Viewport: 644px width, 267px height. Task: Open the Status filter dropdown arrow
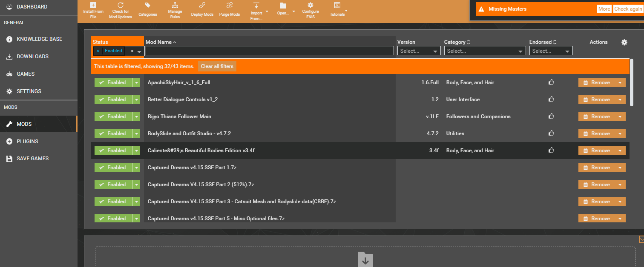[139, 51]
